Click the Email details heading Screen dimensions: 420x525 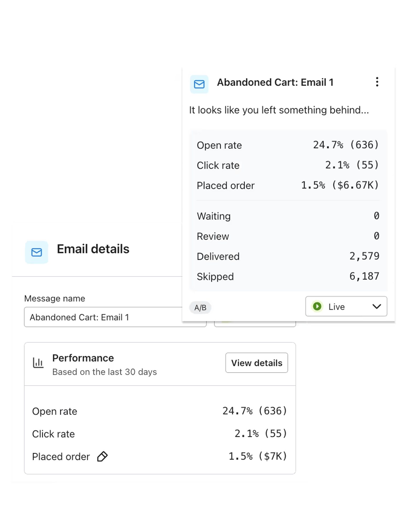(x=93, y=249)
